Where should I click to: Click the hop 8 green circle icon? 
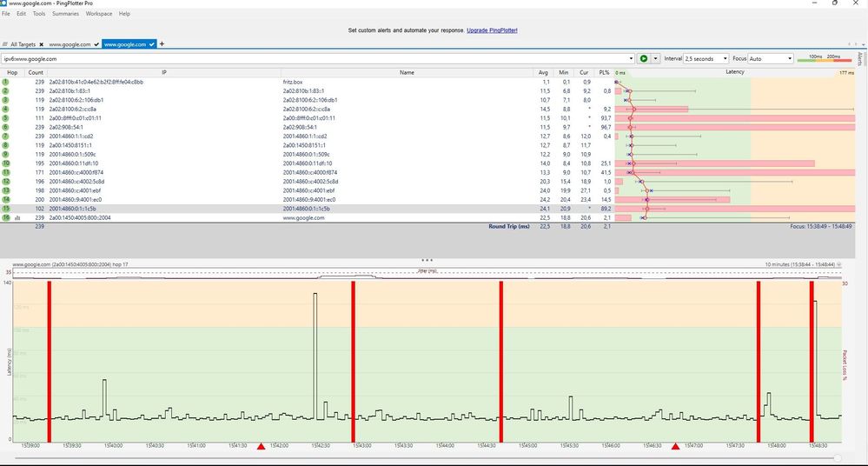pos(5,145)
